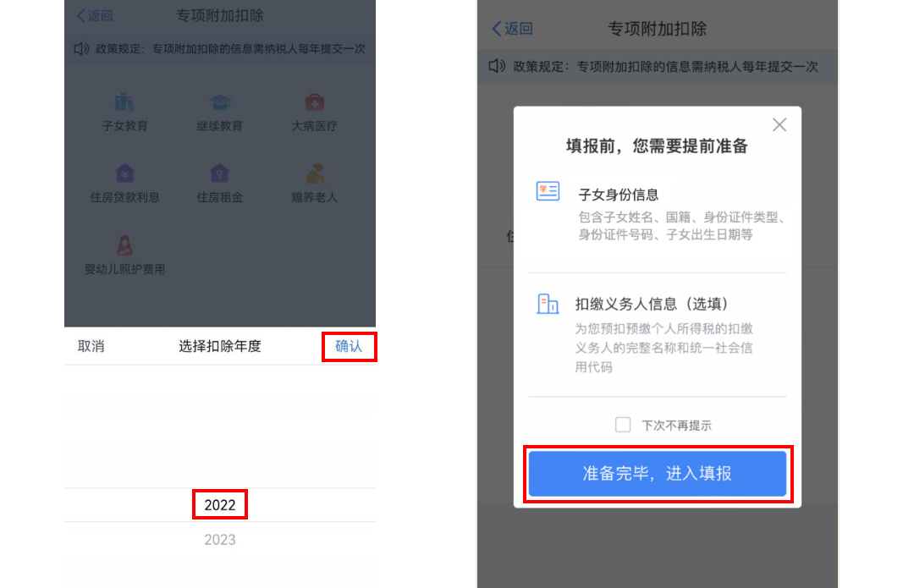Screen dimensions: 914x588
Task: Click the 子女身份信息 card icon
Action: coord(548,192)
